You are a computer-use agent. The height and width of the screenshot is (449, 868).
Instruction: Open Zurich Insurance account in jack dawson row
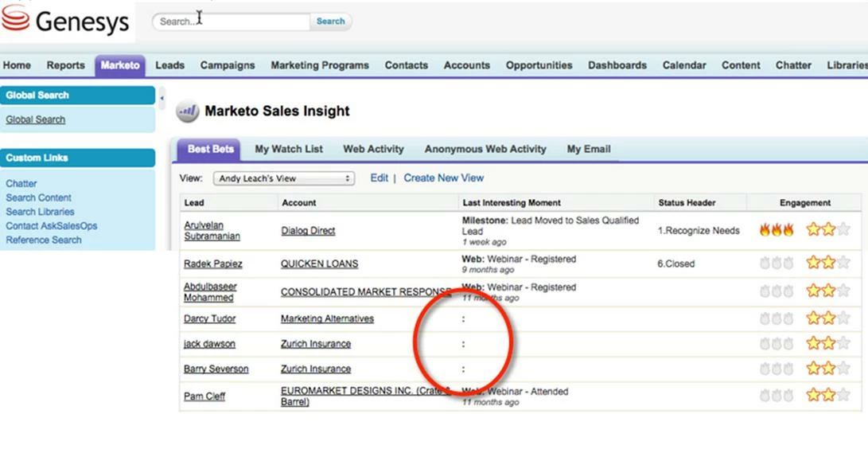pyautogui.click(x=316, y=345)
